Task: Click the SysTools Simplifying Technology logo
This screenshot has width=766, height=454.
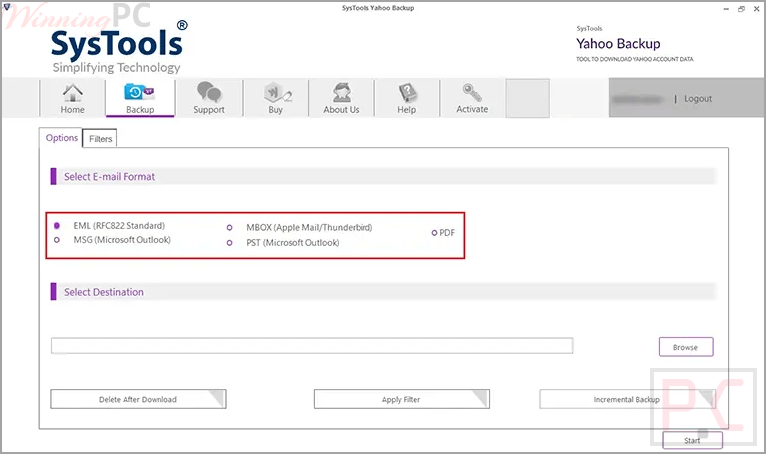Action: [x=117, y=49]
